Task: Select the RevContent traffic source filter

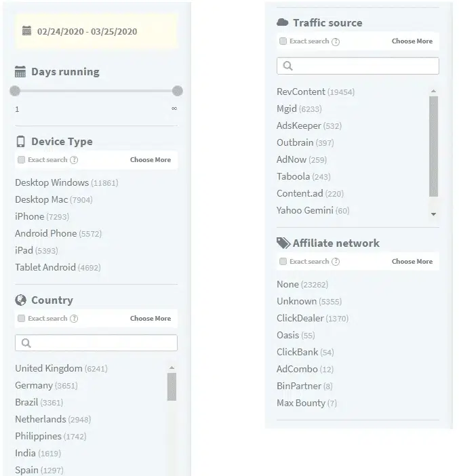Action: point(301,92)
